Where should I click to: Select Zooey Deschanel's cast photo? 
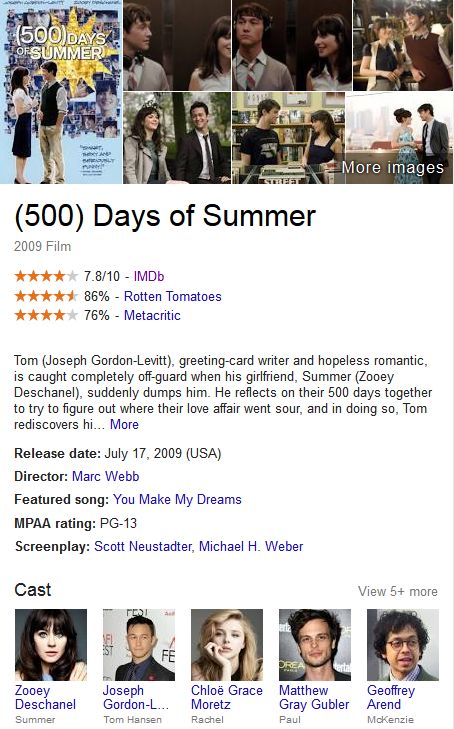point(51,645)
